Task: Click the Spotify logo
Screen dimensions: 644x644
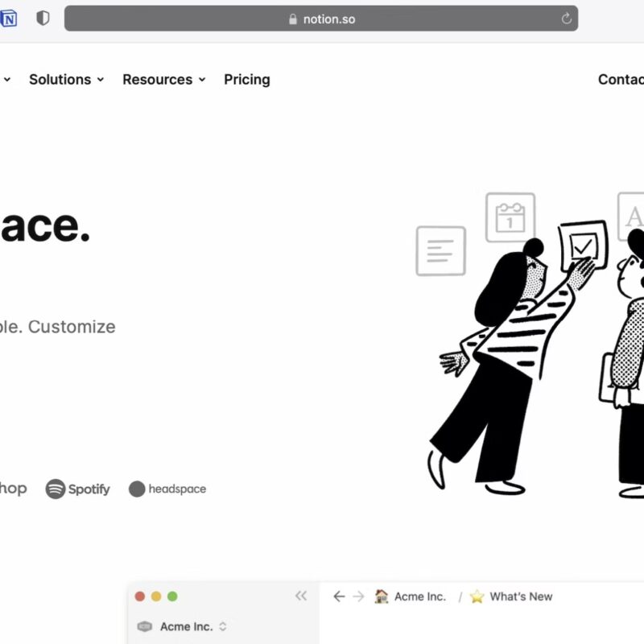Action: point(77,489)
